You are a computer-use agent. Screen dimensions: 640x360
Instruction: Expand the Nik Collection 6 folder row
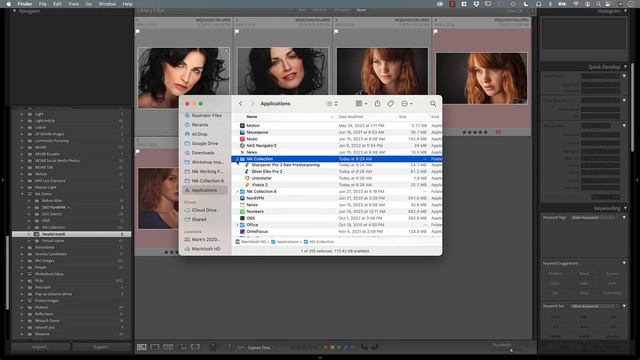[x=237, y=191]
